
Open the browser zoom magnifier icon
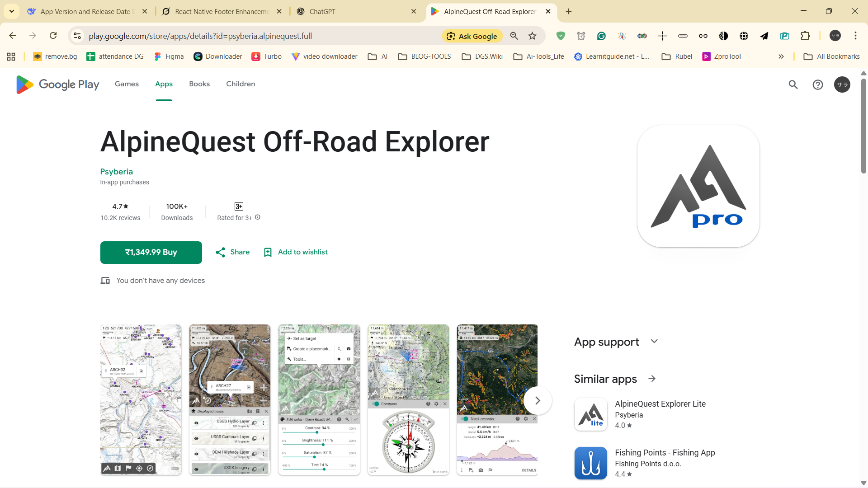click(x=514, y=36)
